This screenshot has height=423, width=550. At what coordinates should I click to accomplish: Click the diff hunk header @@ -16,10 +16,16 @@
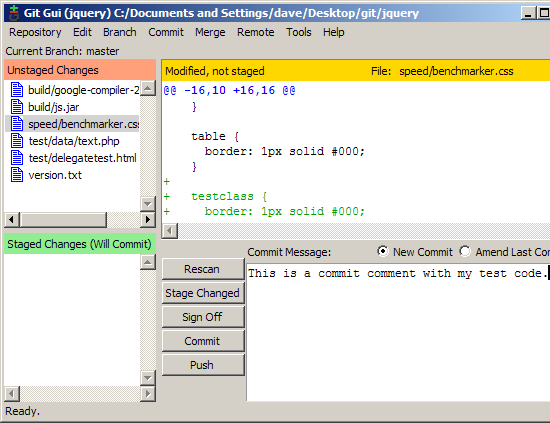coord(229,90)
